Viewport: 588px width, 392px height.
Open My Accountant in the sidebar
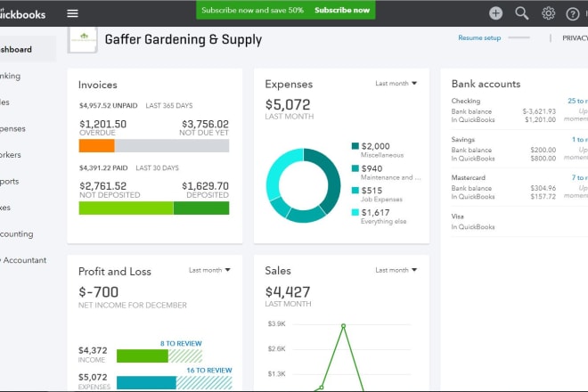[23, 260]
